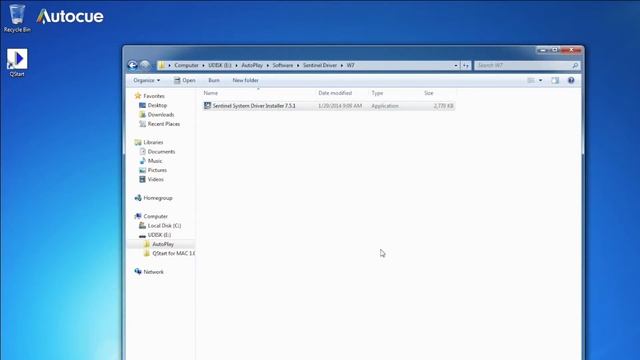Click Computer in the address breadcrumb
Image resolution: width=640 pixels, height=360 pixels.
click(186, 65)
